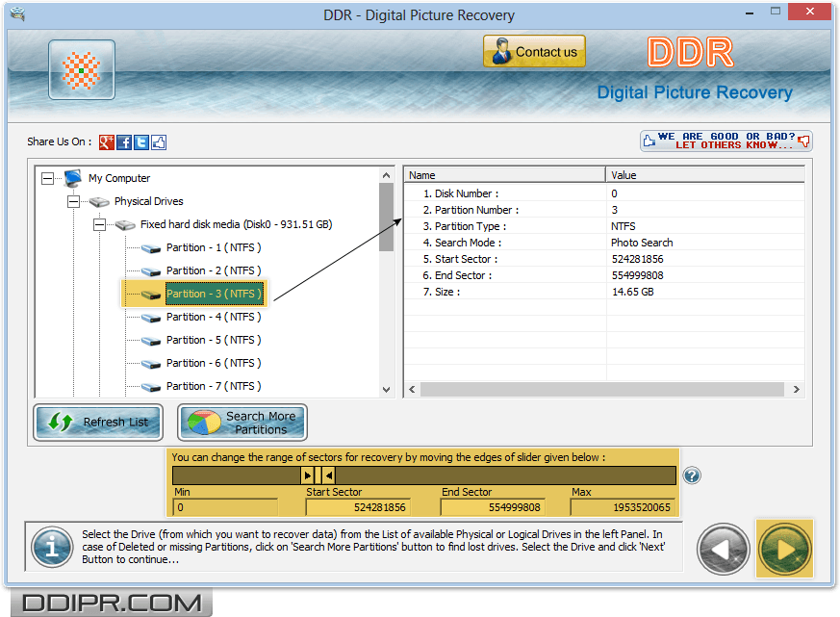Select Partition - 7 (NTFS)
Image resolution: width=840 pixels, height=617 pixels.
pyautogui.click(x=214, y=386)
